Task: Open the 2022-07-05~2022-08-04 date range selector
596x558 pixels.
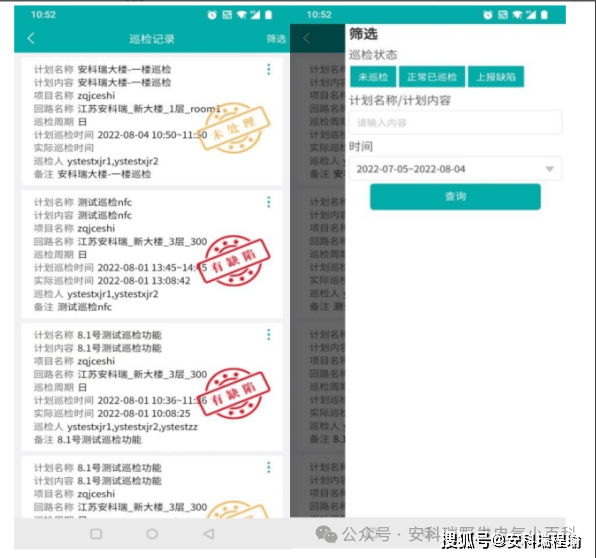Action: 455,169
